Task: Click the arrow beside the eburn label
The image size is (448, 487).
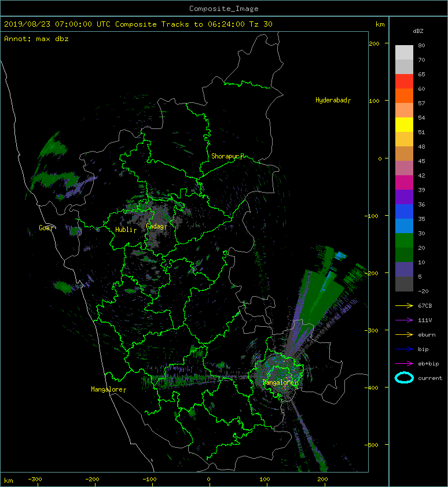Action: pyautogui.click(x=404, y=335)
